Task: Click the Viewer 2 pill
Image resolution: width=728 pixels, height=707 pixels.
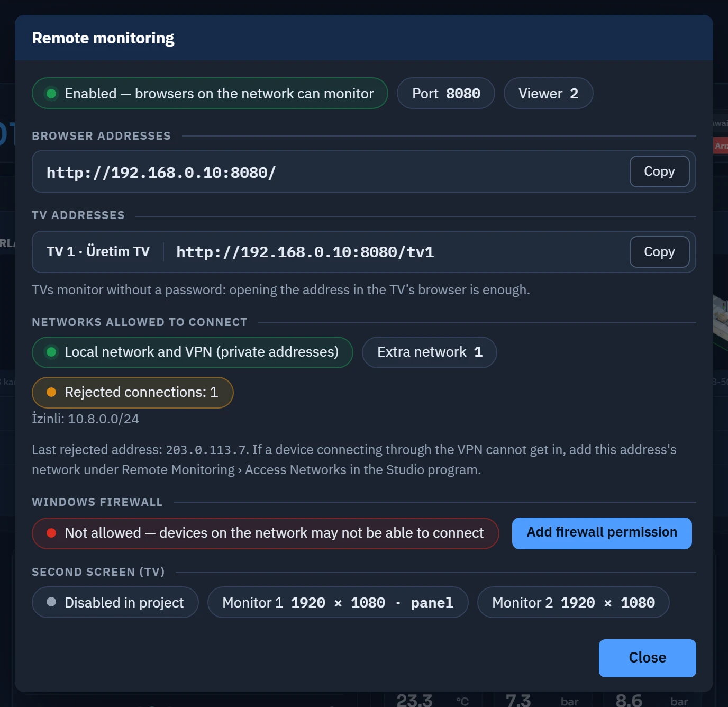Action: [548, 94]
